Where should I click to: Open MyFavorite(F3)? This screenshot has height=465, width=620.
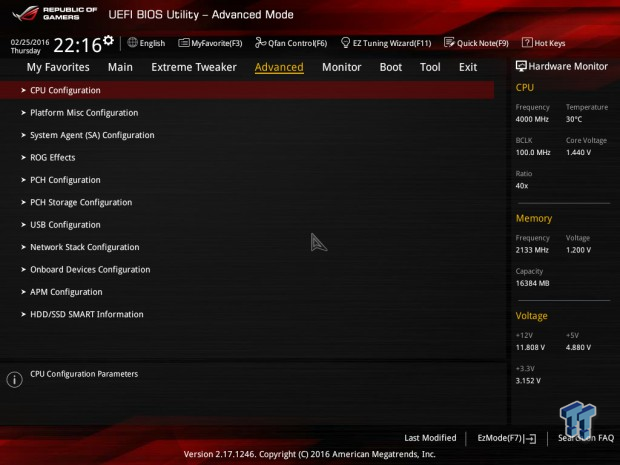tap(217, 43)
